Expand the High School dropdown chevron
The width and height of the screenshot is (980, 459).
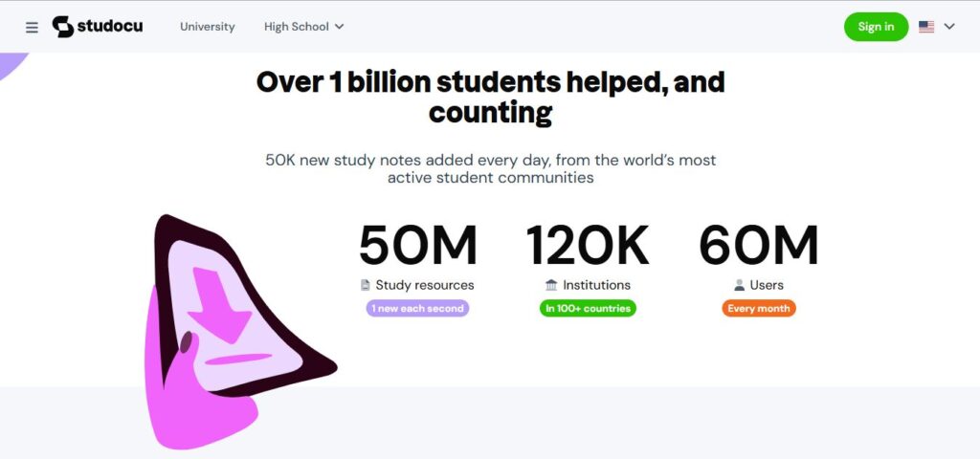[340, 27]
